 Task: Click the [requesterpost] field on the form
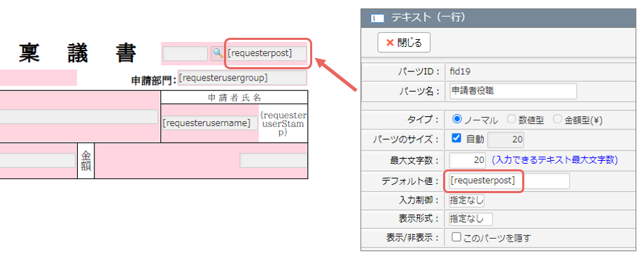click(267, 53)
